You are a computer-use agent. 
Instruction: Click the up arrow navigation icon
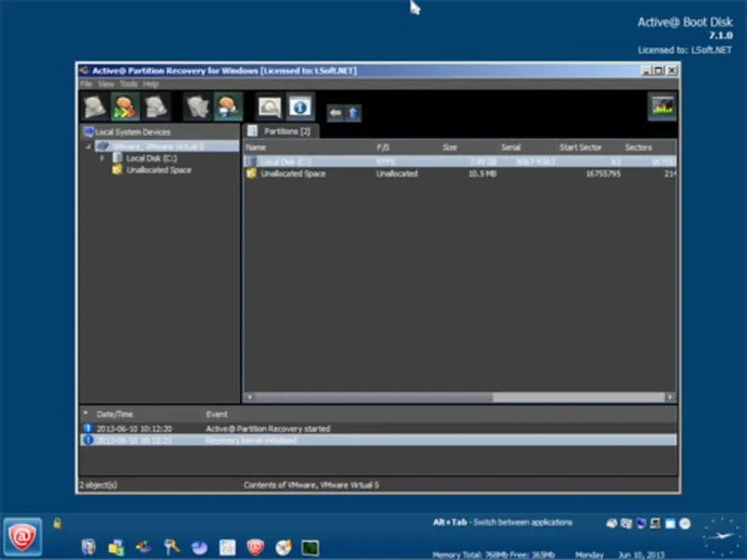pos(353,113)
